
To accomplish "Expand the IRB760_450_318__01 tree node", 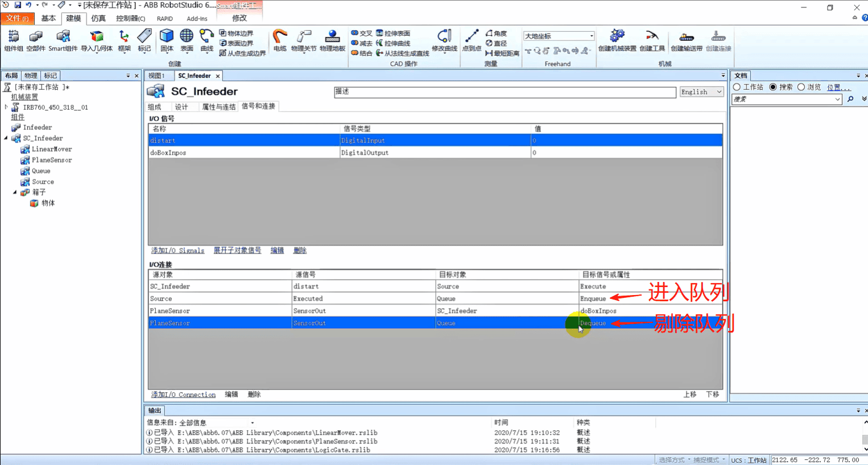I will 6,107.
